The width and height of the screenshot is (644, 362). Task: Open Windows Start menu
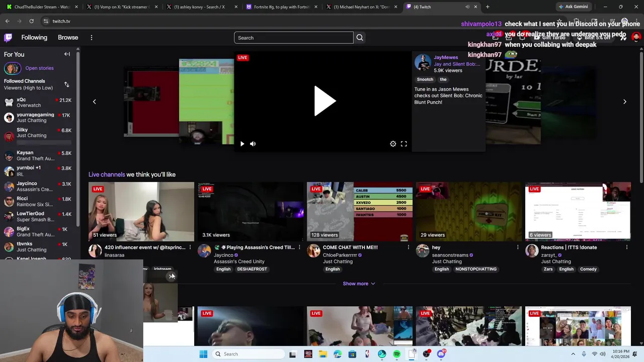coord(203,354)
